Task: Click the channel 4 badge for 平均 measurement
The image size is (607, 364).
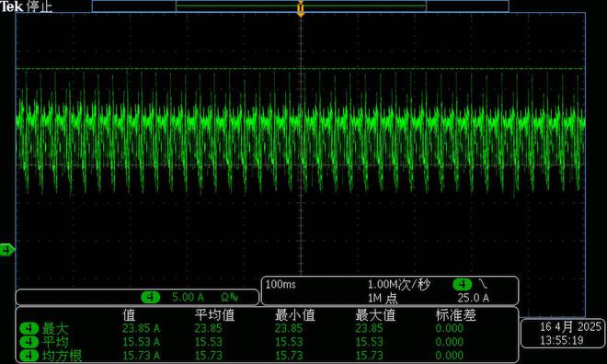Action: 29,342
